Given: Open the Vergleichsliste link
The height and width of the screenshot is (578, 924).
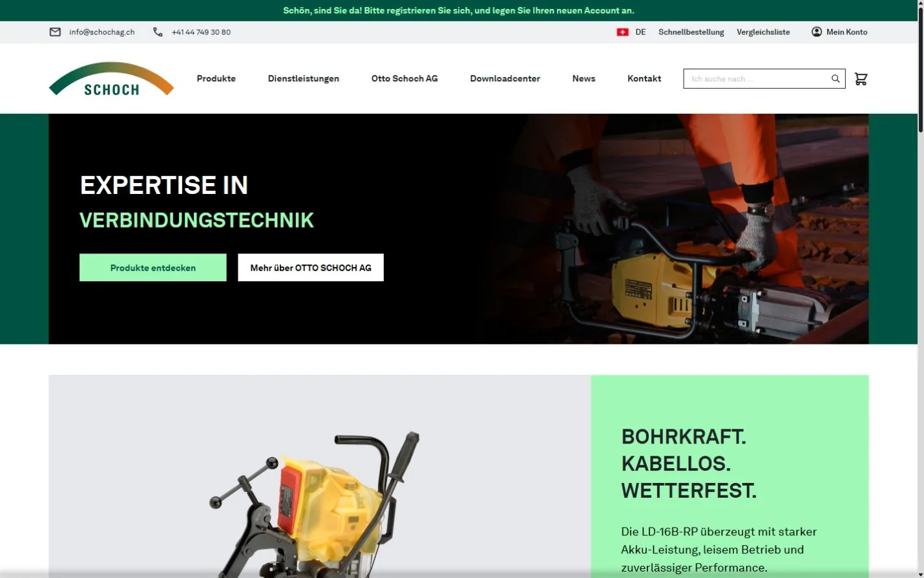Looking at the screenshot, I should (763, 32).
